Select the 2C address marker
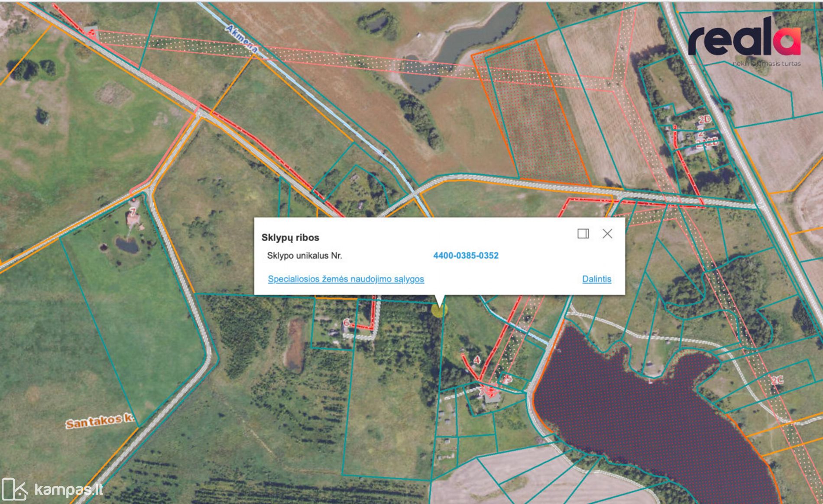 778,381
